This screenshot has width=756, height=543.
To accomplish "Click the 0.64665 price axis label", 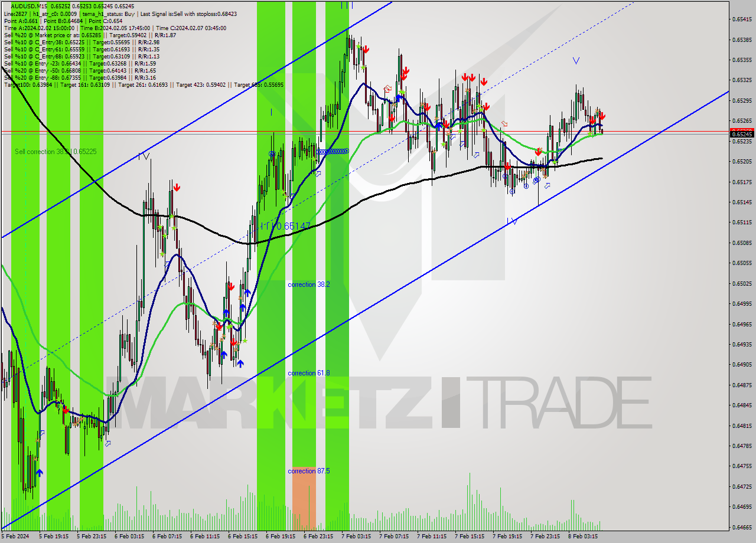I will pos(742,527).
